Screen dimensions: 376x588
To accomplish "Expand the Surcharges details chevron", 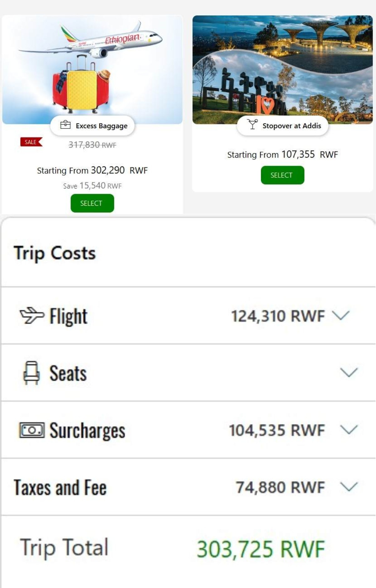I will coord(349,429).
